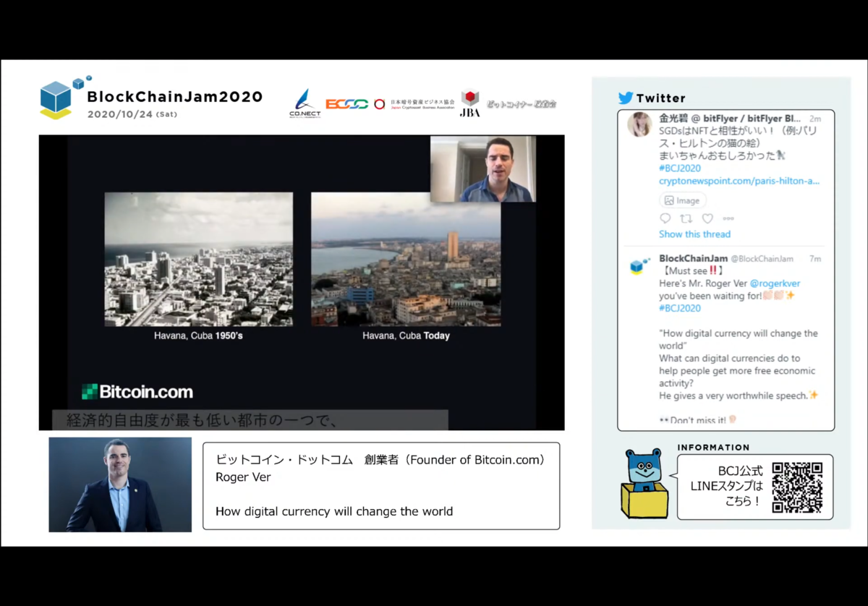Image resolution: width=868 pixels, height=606 pixels.
Task: Click the Japan Cryptoasset Business Association logo
Action: pyautogui.click(x=414, y=104)
